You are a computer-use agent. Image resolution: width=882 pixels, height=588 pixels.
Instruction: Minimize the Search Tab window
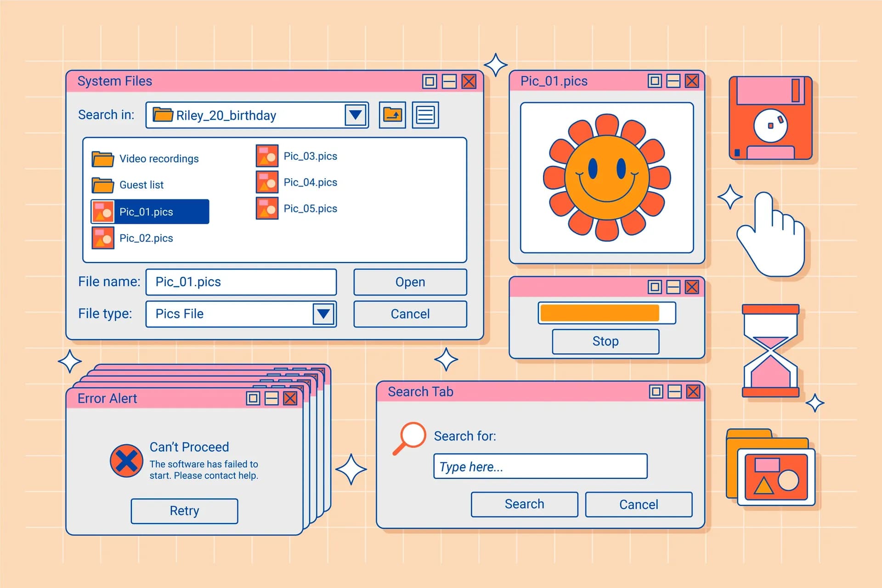click(x=675, y=392)
